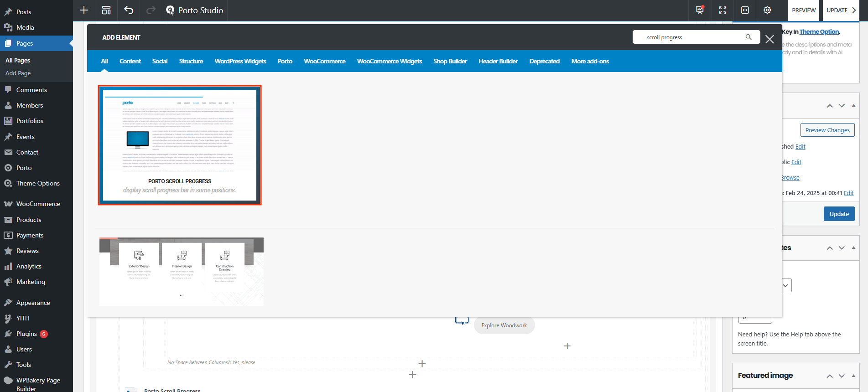Click the PREVIEW button in top bar
This screenshot has width=868, height=392.
[804, 10]
